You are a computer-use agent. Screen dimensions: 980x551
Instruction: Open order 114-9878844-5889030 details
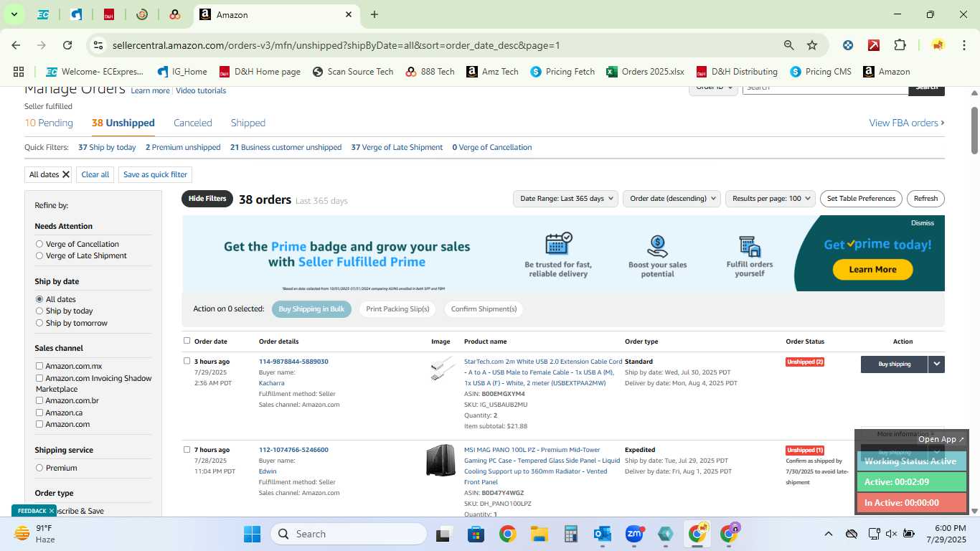click(293, 362)
